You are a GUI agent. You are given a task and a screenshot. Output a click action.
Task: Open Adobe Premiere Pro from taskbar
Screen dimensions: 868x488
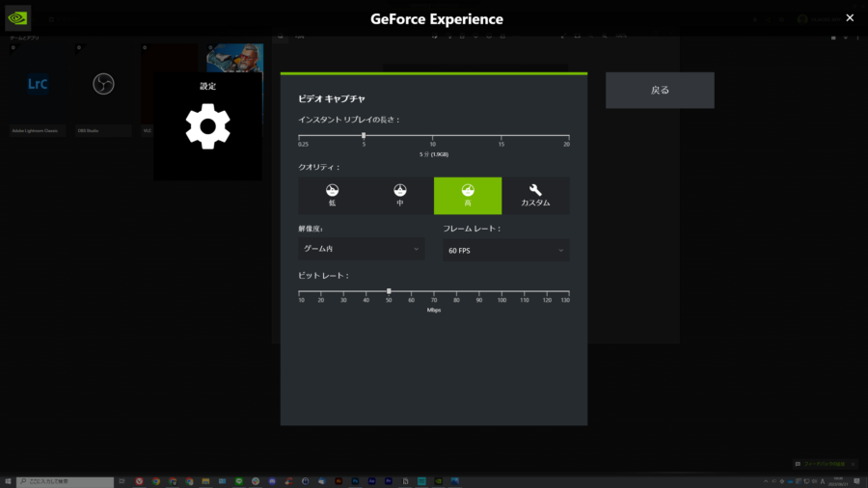click(x=388, y=481)
